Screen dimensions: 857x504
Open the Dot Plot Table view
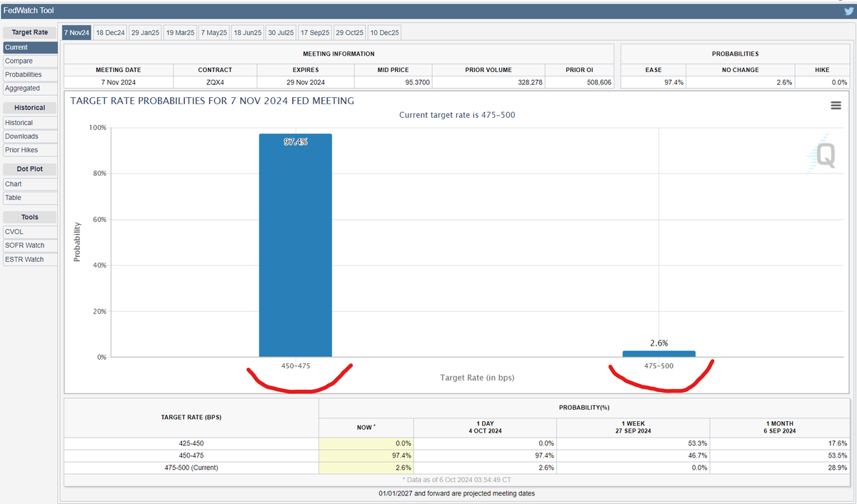click(30, 197)
